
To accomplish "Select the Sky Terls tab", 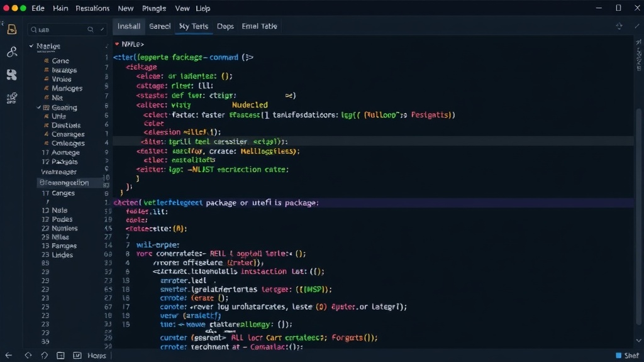I will tap(194, 26).
